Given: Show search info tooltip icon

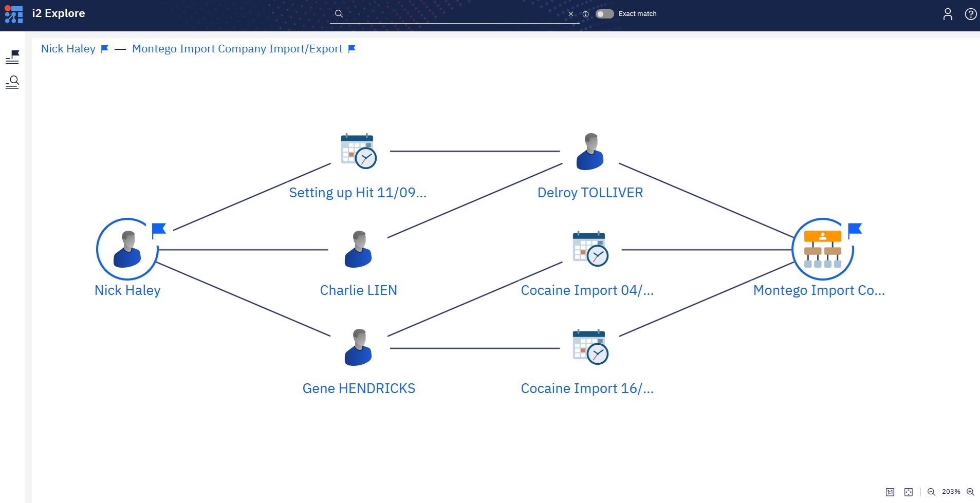Looking at the screenshot, I should 585,14.
